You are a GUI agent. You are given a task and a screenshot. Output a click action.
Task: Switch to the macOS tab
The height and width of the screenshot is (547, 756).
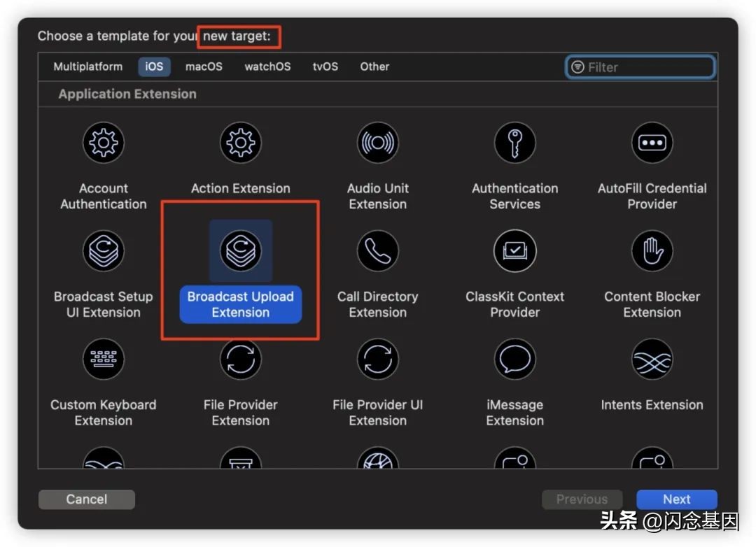[203, 66]
